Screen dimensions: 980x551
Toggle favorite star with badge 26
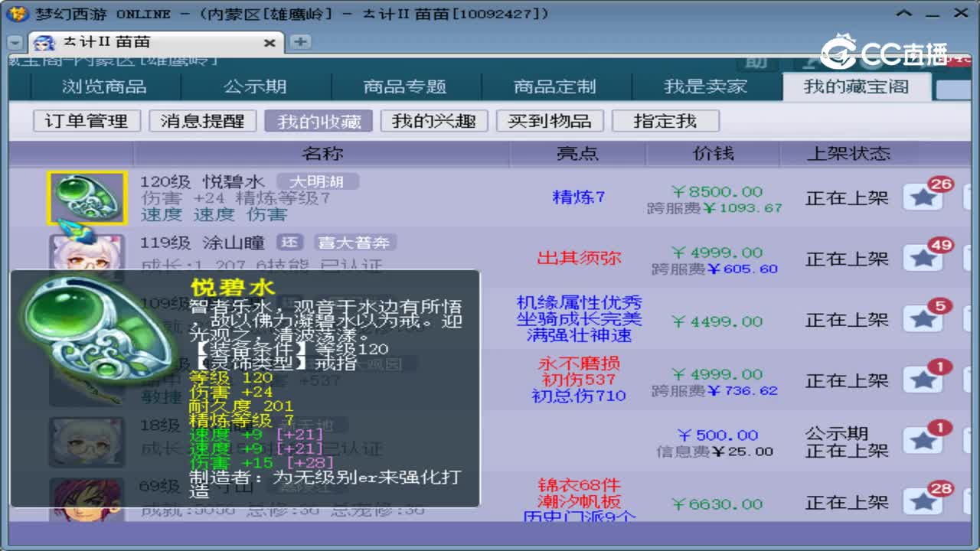(x=923, y=197)
